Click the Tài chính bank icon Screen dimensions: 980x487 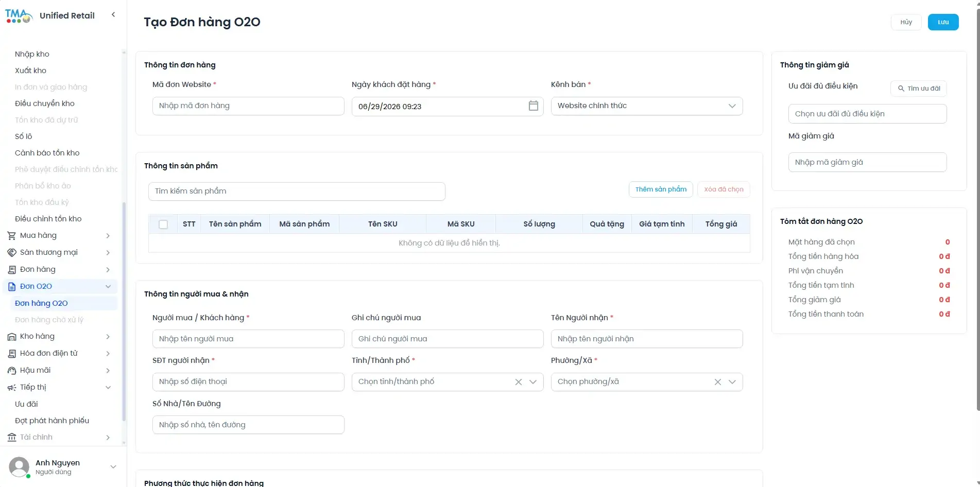coord(11,438)
